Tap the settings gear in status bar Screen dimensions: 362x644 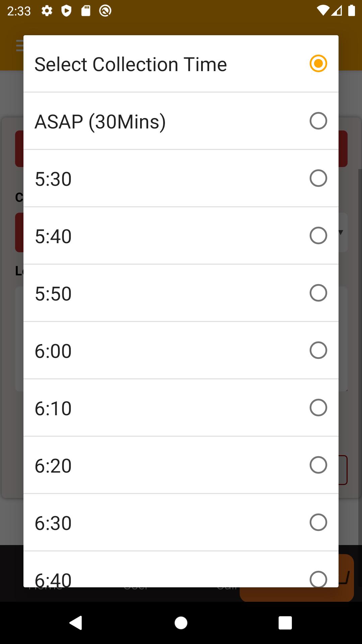(47, 11)
